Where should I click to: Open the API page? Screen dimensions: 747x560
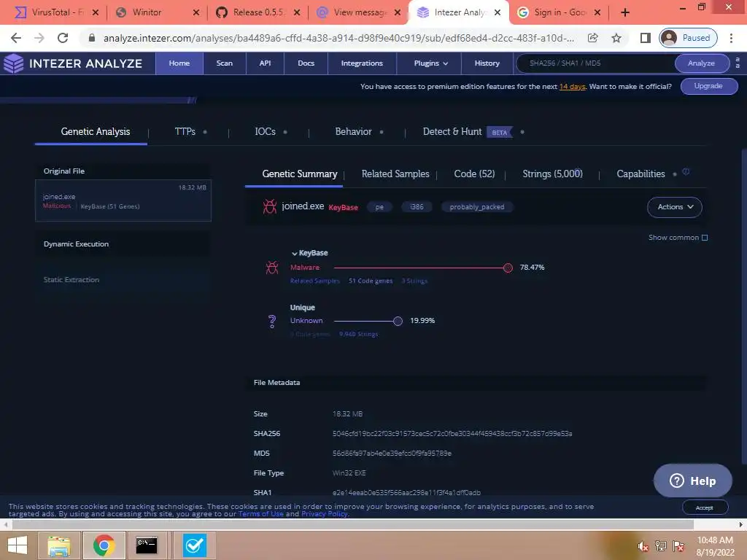tap(265, 63)
